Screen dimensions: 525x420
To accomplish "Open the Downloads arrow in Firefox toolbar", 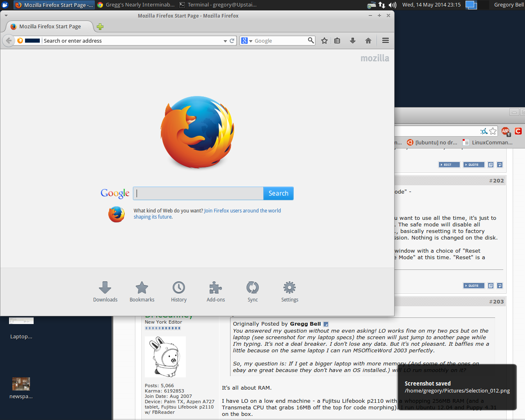I will coord(353,41).
